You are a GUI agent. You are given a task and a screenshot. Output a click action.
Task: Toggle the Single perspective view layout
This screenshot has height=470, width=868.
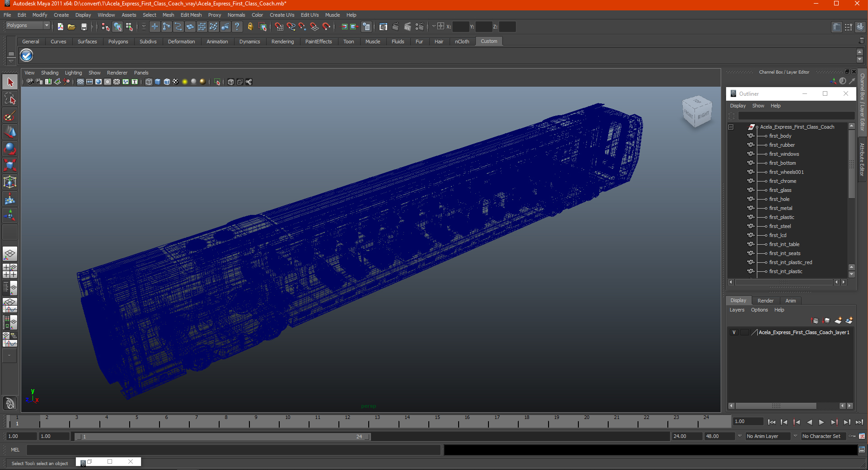pos(10,254)
